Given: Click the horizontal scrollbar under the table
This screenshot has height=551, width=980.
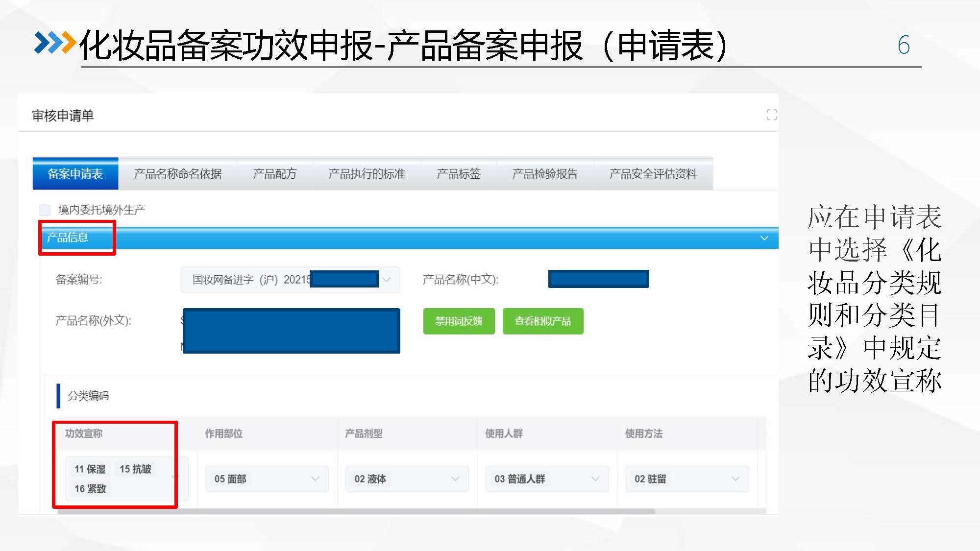Looking at the screenshot, I should coord(356,511).
